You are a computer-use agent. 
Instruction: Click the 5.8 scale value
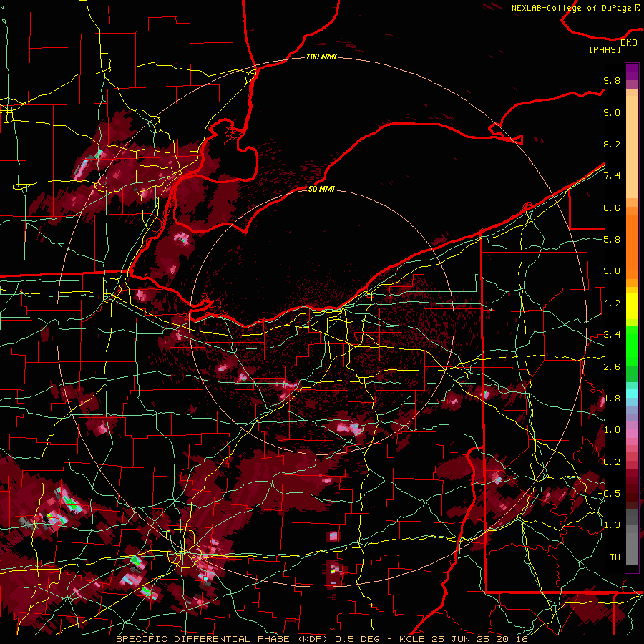612,240
